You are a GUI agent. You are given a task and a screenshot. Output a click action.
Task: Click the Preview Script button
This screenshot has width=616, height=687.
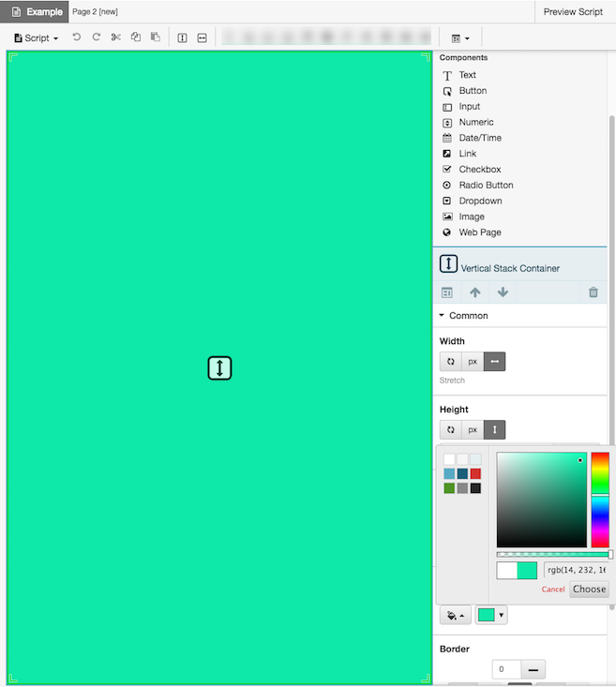click(573, 12)
